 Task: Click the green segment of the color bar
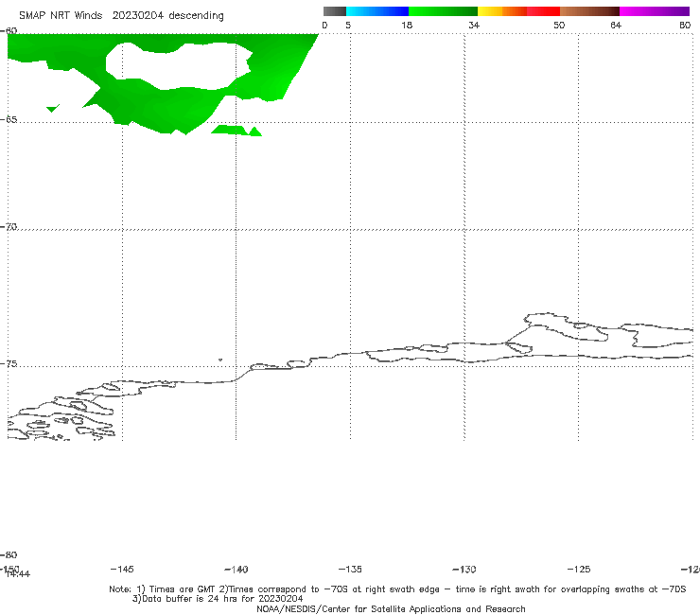[x=443, y=11]
